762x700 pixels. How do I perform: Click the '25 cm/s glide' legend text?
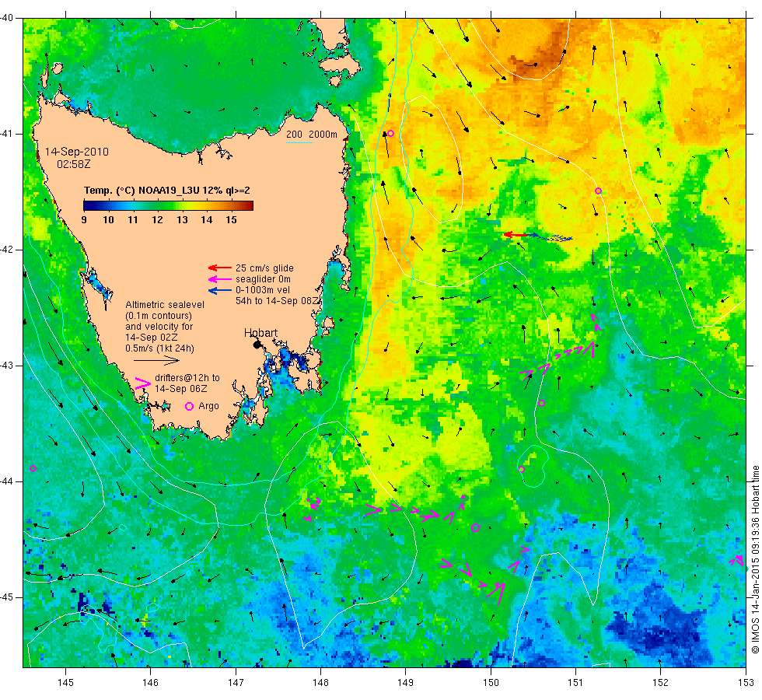pyautogui.click(x=264, y=268)
